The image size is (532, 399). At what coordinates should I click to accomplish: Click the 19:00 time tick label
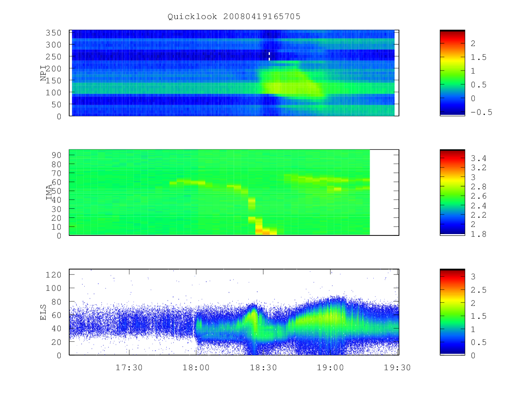pyautogui.click(x=331, y=368)
